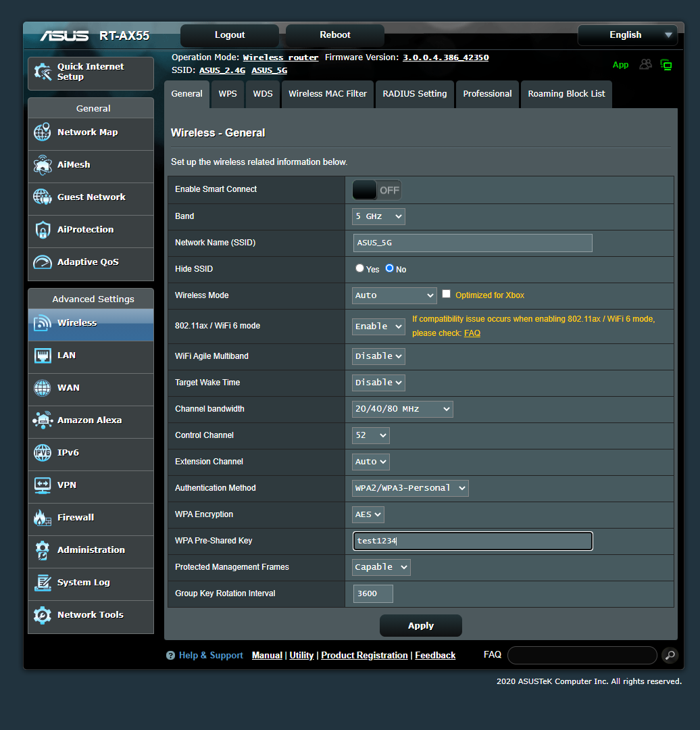Open the Wireless MAC Filter tab

coord(328,94)
